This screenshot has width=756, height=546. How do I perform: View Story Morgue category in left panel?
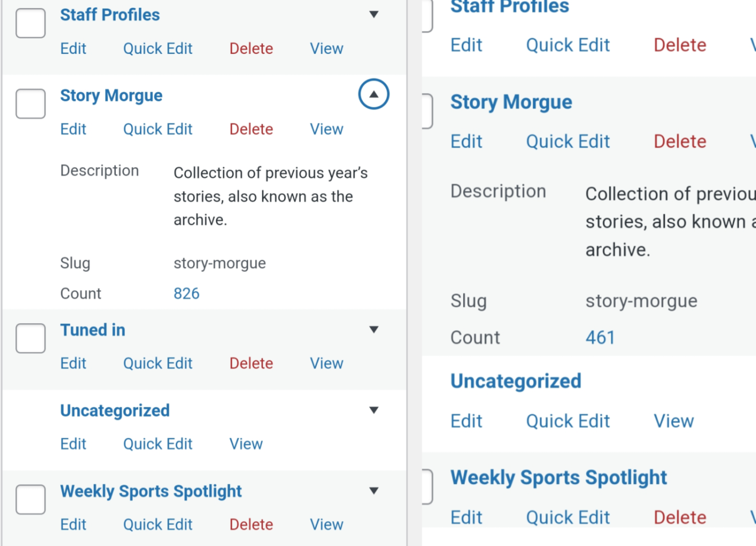pos(327,129)
